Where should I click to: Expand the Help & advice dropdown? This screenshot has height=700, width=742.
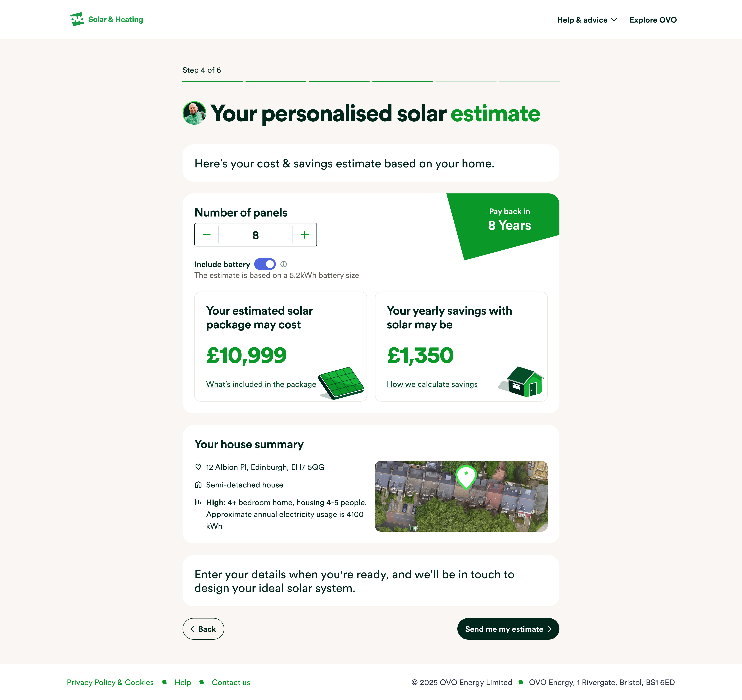coord(587,20)
